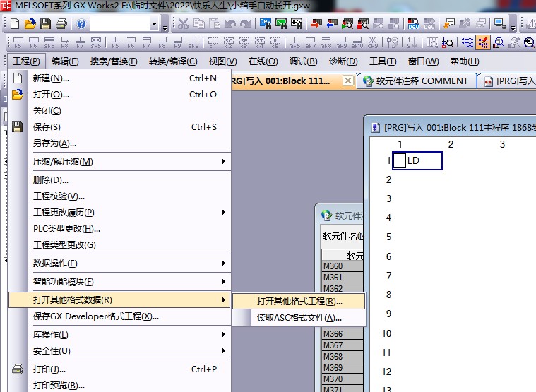Click the 帮助(H) menu
The image size is (536, 392).
(465, 61)
